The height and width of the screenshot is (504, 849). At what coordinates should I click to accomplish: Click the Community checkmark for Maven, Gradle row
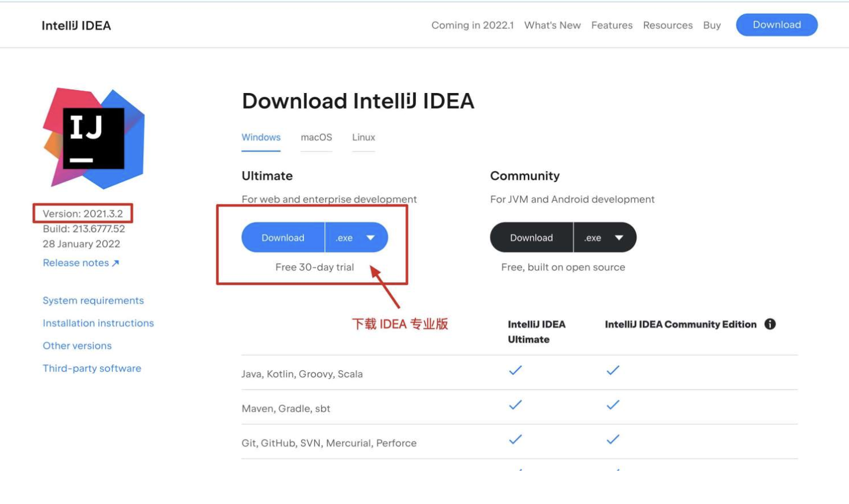pos(613,405)
